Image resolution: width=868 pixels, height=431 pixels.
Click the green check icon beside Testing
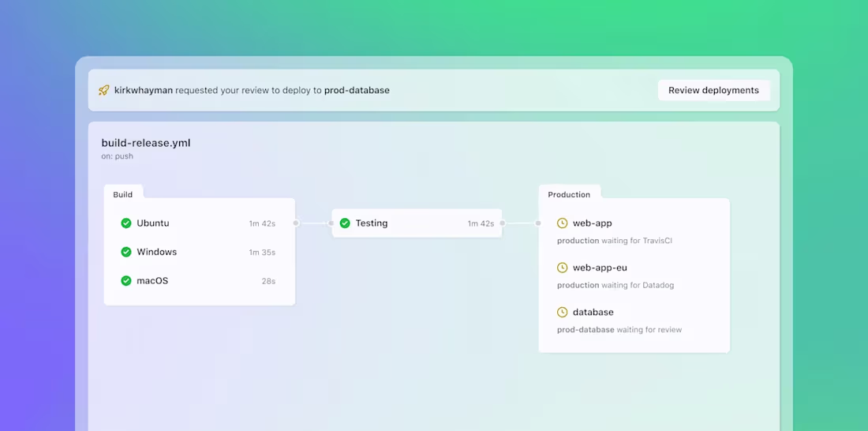click(x=345, y=223)
